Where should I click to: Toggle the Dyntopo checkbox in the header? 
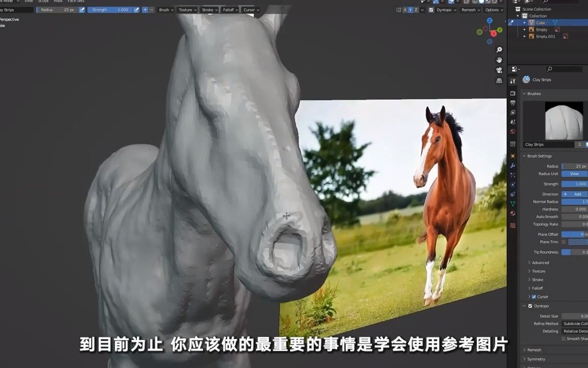point(431,9)
